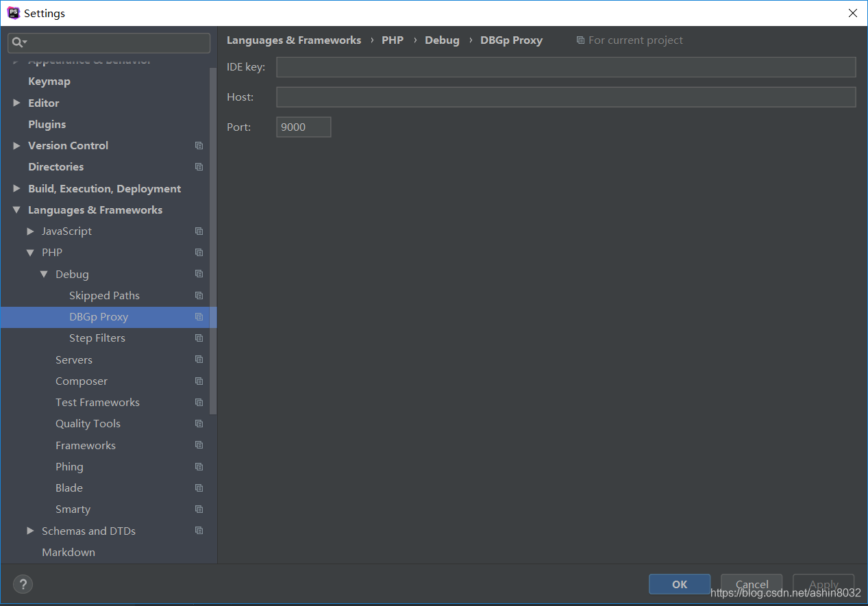Click the project-level icon beside Phing

199,467
